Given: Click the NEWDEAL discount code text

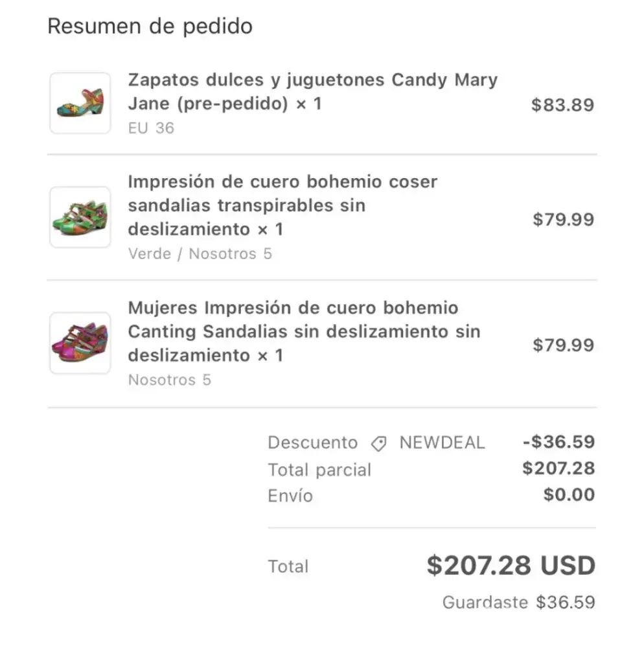Looking at the screenshot, I should point(442,443).
